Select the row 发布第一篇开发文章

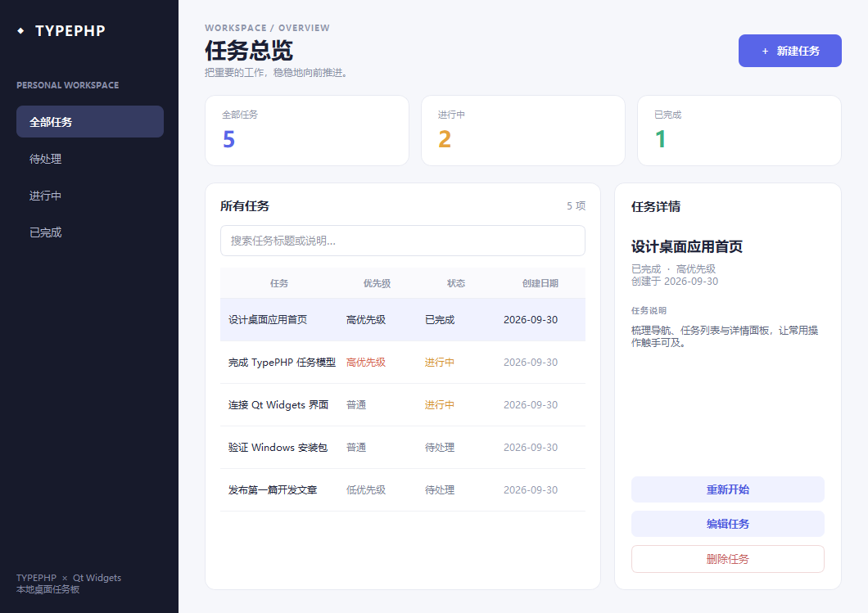pos(402,490)
